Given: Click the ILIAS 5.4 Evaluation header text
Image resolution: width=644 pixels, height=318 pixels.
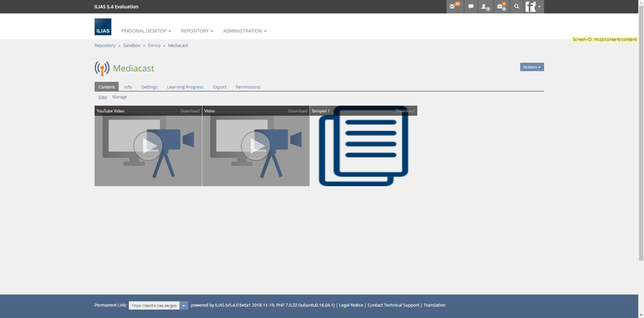Looking at the screenshot, I should click(116, 6).
